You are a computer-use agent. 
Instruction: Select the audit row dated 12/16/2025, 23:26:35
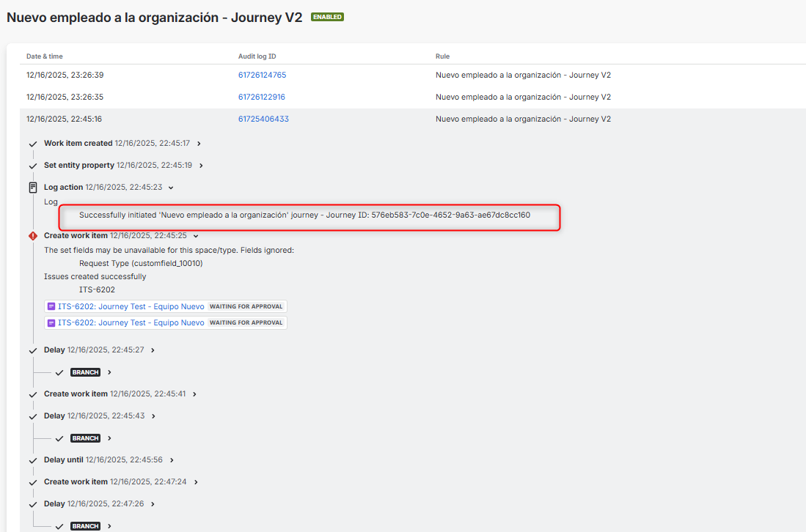(403, 96)
